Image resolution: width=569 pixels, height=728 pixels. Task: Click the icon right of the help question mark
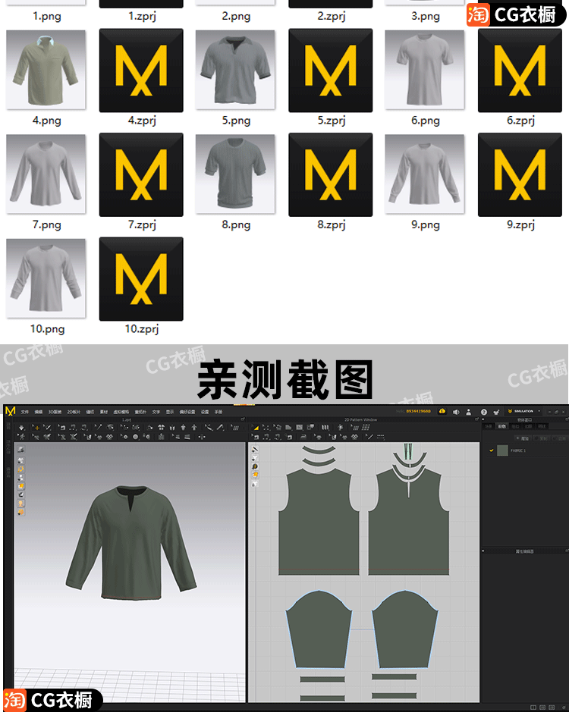[496, 412]
